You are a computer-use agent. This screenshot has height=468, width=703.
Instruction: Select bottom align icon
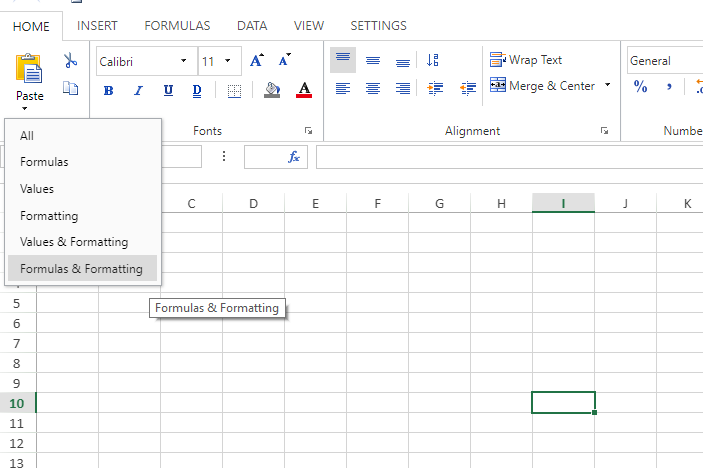tap(403, 61)
